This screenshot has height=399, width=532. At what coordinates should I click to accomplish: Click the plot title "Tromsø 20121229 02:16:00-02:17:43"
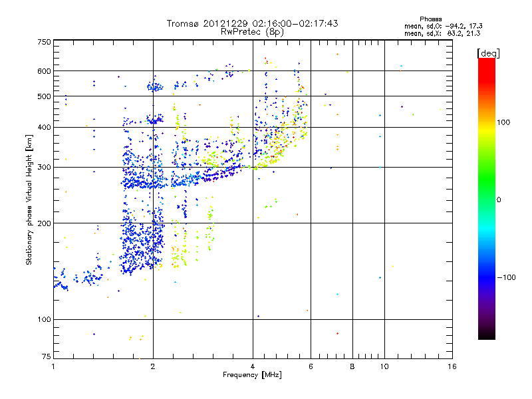coord(252,23)
